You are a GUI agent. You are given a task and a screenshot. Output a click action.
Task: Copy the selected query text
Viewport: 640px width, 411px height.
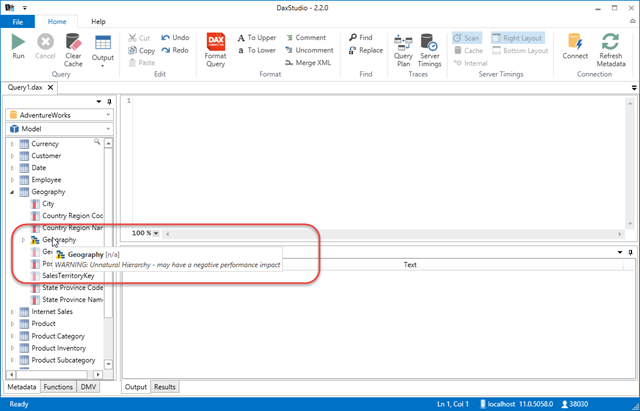tap(141, 50)
